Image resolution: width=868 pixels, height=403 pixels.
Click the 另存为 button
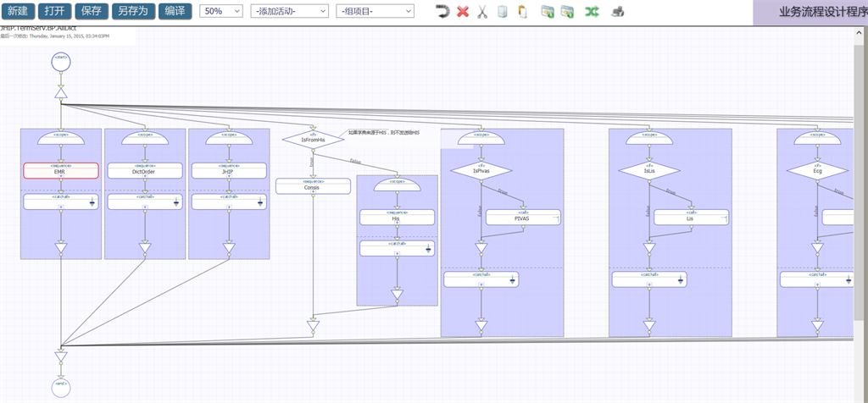coord(132,11)
